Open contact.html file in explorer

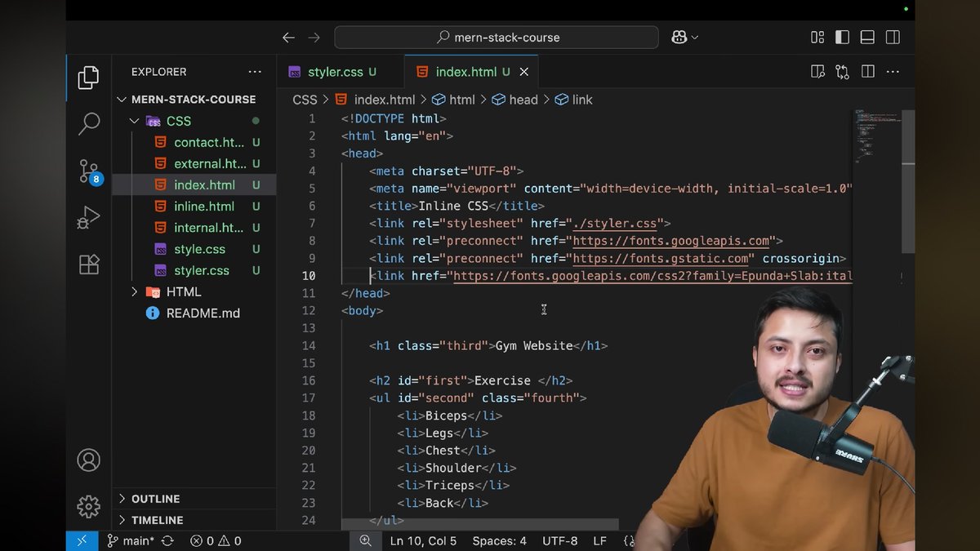coord(194,142)
